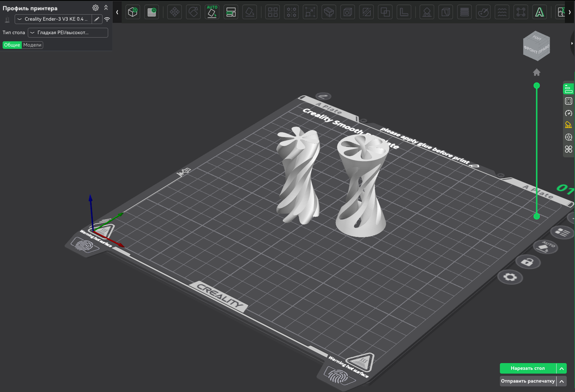Select the Lay on face tool
Screen dimensions: 575x392
250,12
